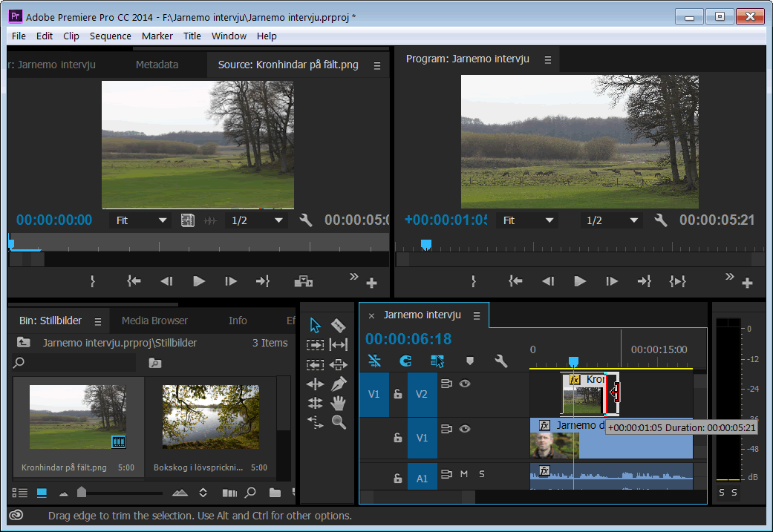Click the bin thumbnail zoom slider handle

[x=82, y=492]
